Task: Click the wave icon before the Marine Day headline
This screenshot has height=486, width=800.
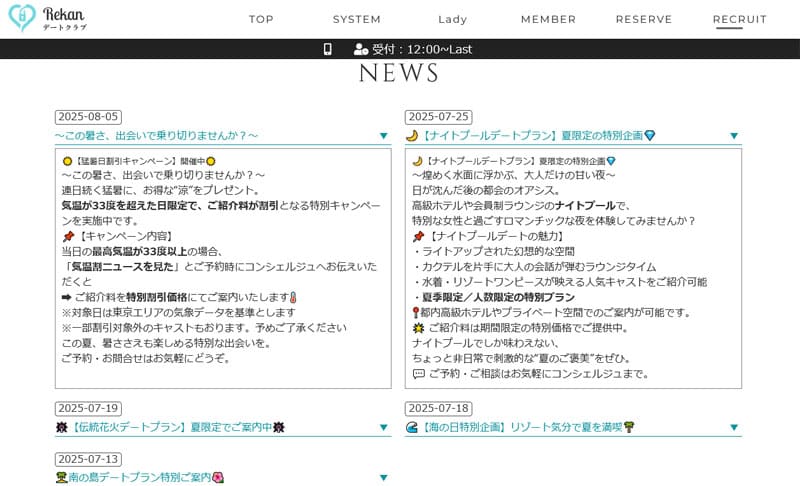Action: pos(411,428)
